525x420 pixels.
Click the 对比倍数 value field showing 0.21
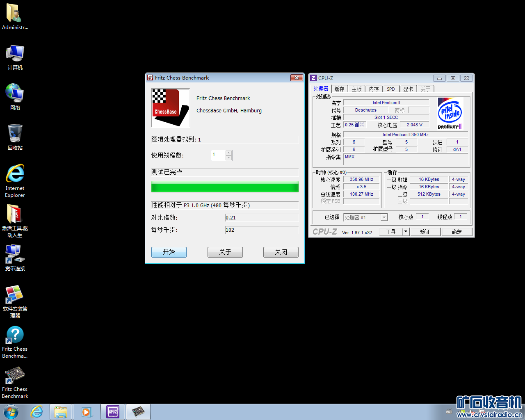click(262, 217)
